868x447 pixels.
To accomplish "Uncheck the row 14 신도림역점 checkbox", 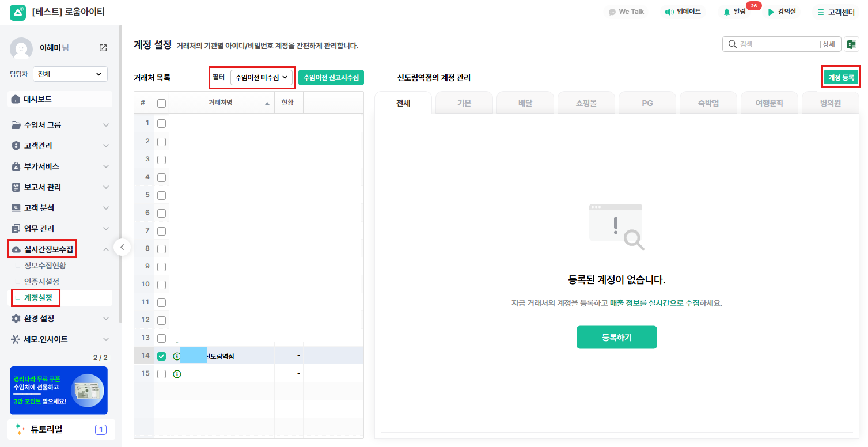I will [161, 356].
